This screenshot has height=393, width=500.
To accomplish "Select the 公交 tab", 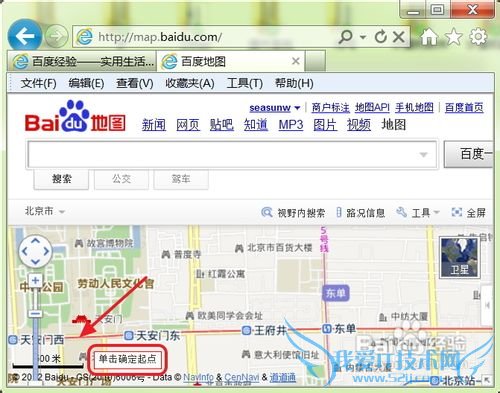I will click(121, 179).
